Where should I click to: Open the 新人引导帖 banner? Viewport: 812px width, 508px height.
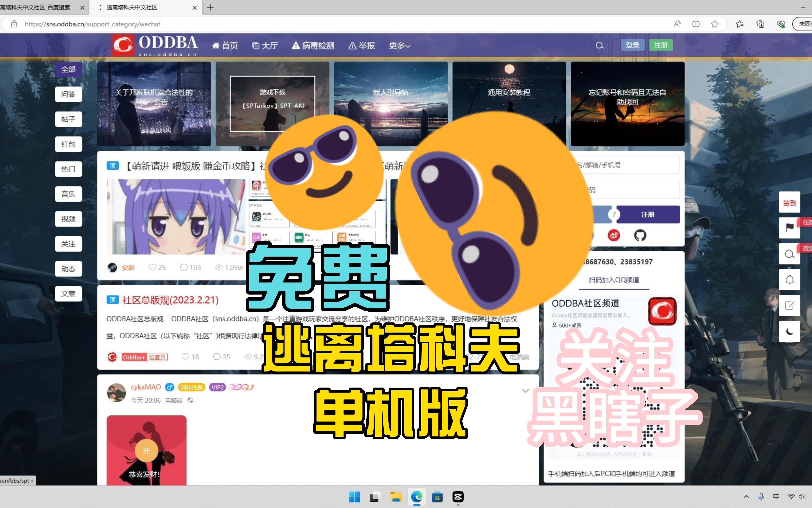[390, 104]
